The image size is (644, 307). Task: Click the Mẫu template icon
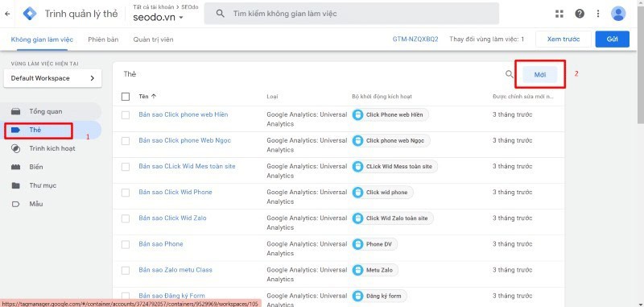pos(15,204)
